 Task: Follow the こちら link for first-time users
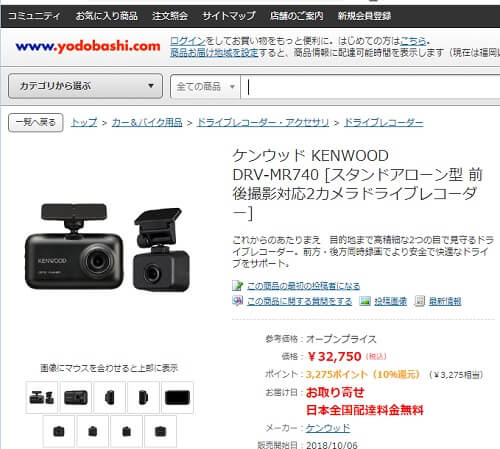click(413, 41)
